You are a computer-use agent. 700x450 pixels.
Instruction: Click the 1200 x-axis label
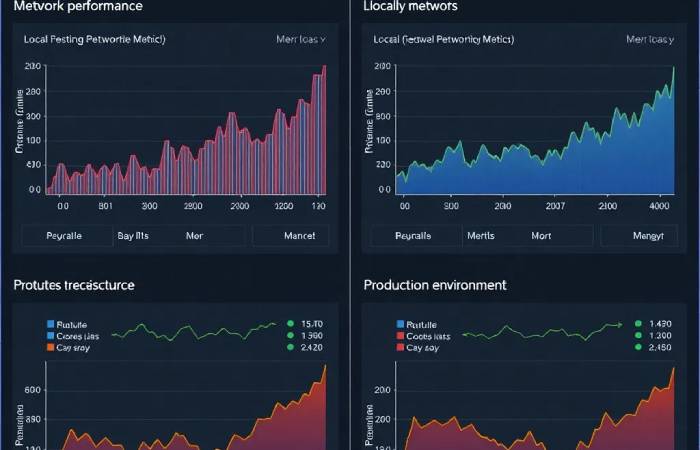(x=283, y=206)
